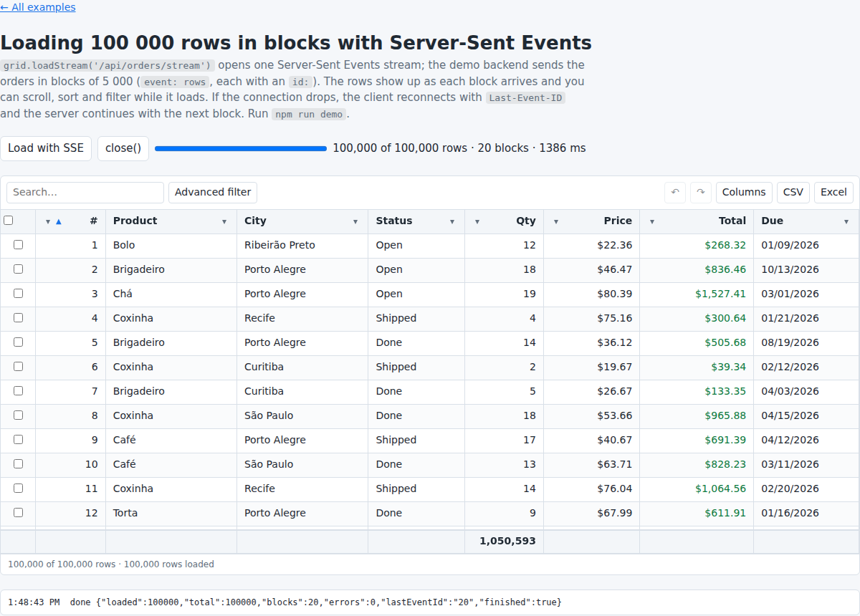This screenshot has width=860, height=616.
Task: Select the total $828.23 cell
Action: tap(697, 464)
